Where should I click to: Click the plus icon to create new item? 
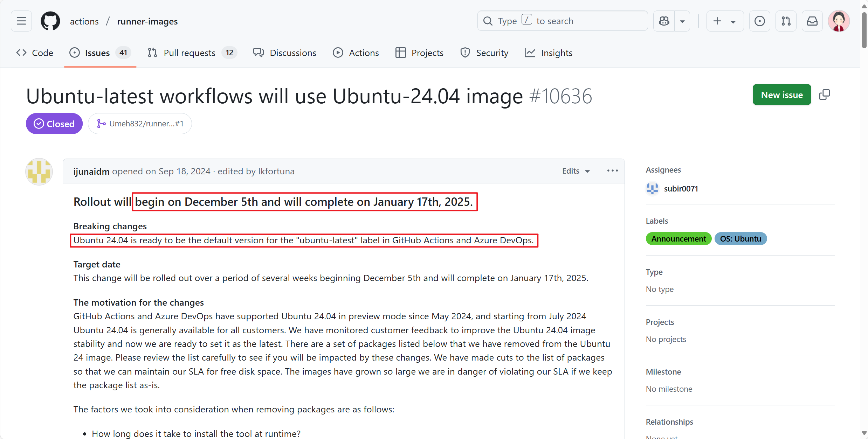pyautogui.click(x=717, y=21)
